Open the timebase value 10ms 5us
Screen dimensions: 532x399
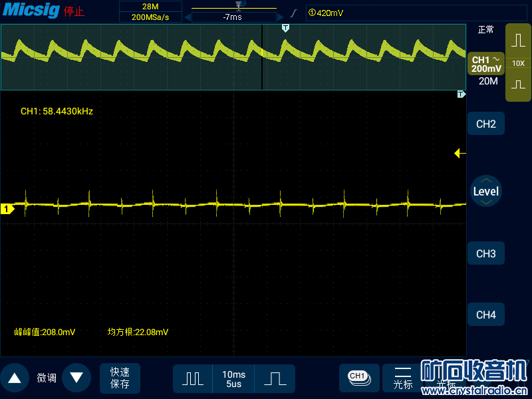click(x=233, y=378)
